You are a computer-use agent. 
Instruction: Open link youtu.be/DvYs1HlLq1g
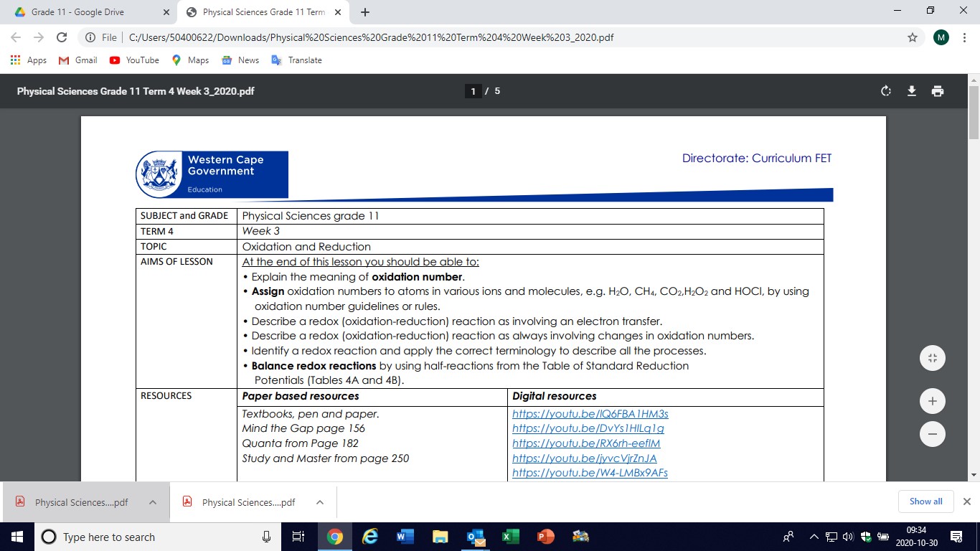pos(588,428)
